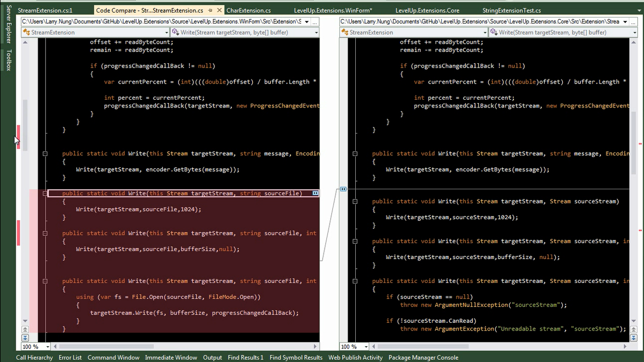Open LevelUp.Extensions.Core tab
This screenshot has height=362, width=644.
pyautogui.click(x=427, y=10)
